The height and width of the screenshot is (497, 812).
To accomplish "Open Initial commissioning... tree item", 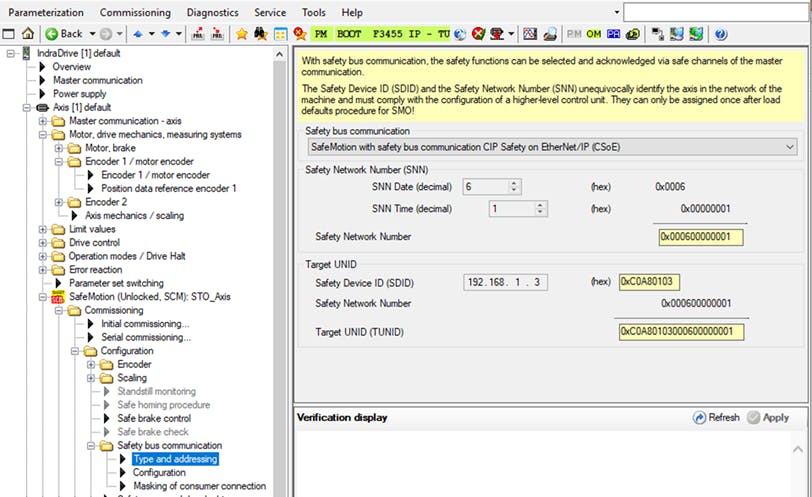I will tap(145, 324).
